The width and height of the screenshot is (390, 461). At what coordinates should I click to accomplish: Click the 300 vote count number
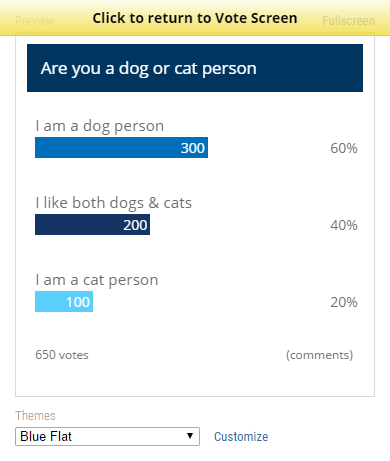(193, 148)
